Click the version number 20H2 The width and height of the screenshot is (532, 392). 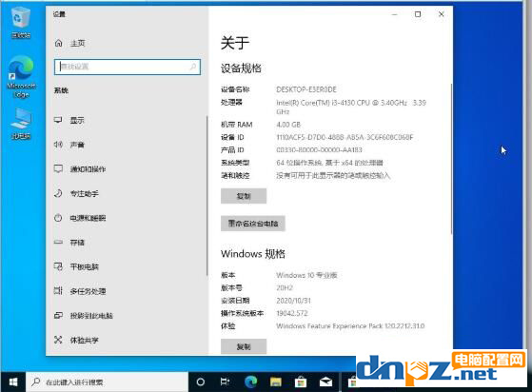[285, 288]
